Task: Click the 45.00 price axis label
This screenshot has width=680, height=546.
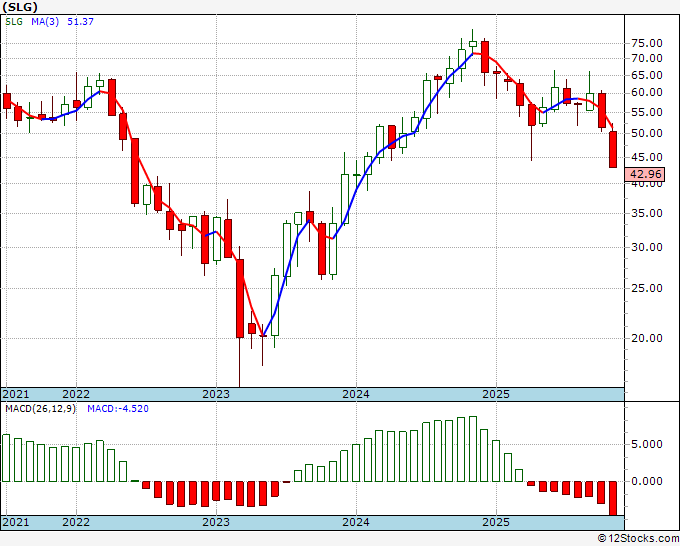Action: click(647, 157)
